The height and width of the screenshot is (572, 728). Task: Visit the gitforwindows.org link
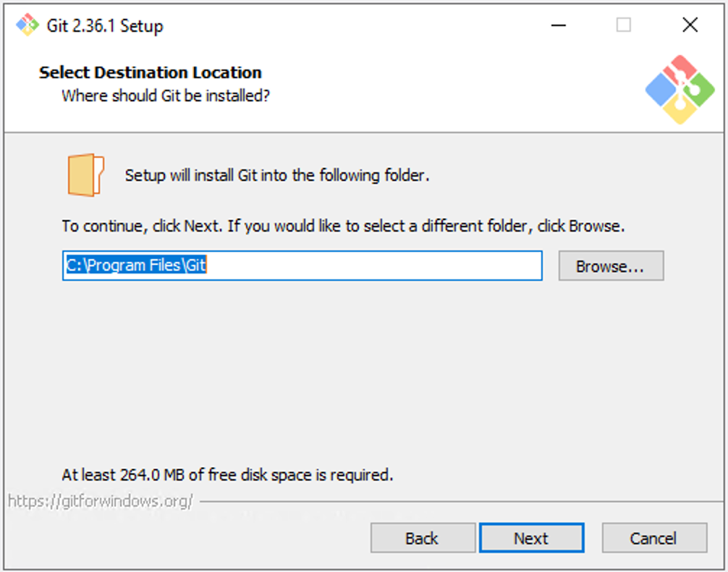coord(100,500)
